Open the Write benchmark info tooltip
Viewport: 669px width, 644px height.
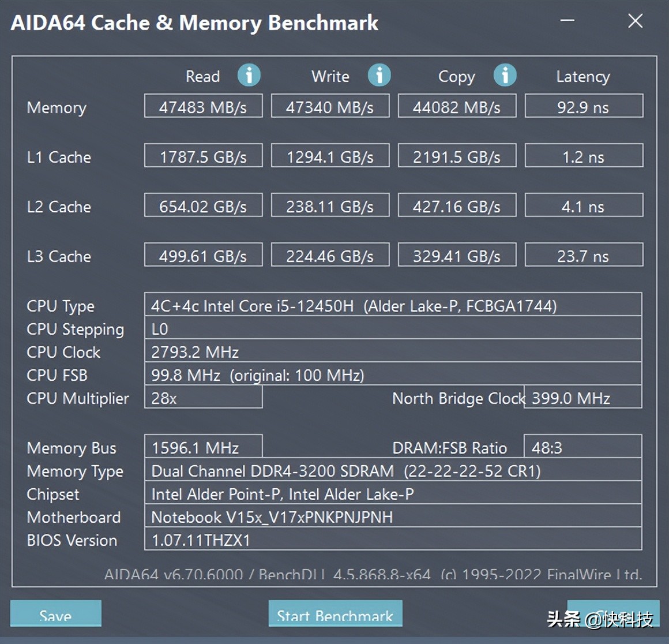379,75
